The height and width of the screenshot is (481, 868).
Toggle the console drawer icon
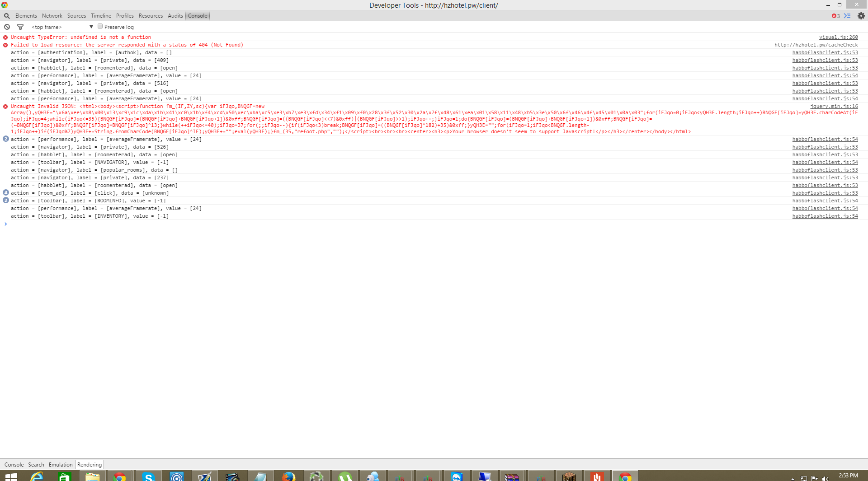(x=847, y=16)
